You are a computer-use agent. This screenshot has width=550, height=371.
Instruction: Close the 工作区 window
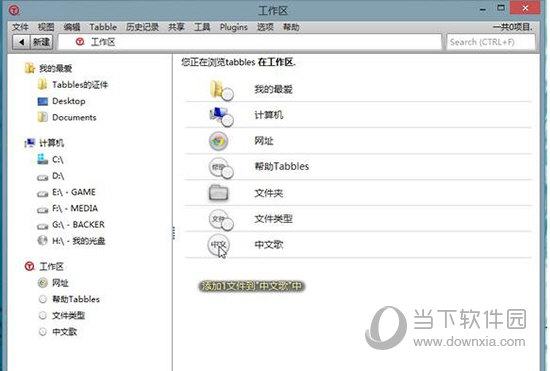click(x=525, y=8)
